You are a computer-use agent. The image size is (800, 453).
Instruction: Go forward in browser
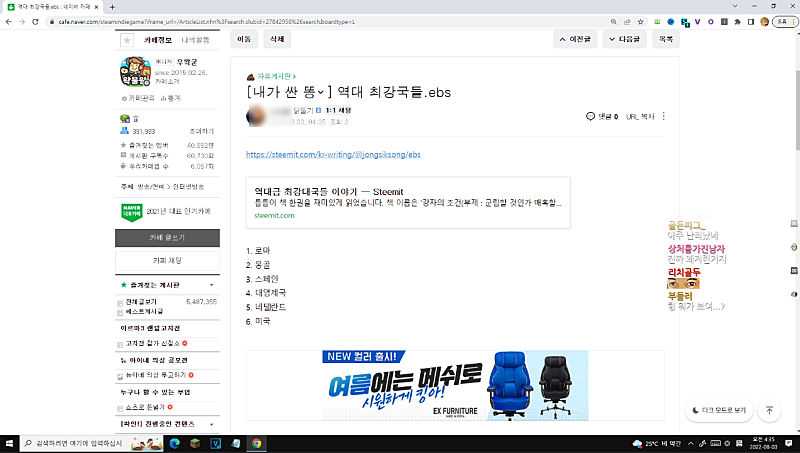tap(22, 22)
